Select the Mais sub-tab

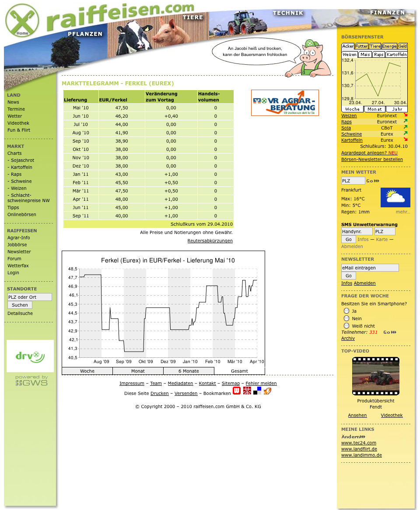tap(365, 54)
